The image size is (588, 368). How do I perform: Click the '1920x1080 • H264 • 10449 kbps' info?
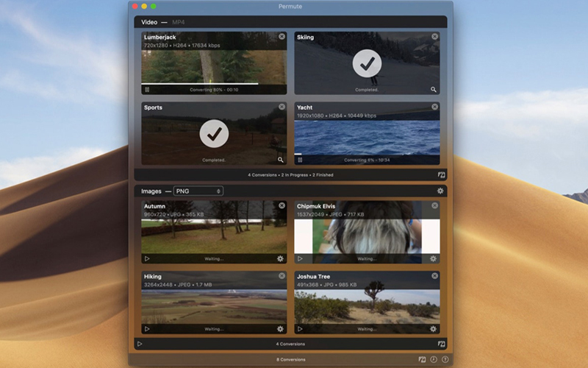coord(337,116)
